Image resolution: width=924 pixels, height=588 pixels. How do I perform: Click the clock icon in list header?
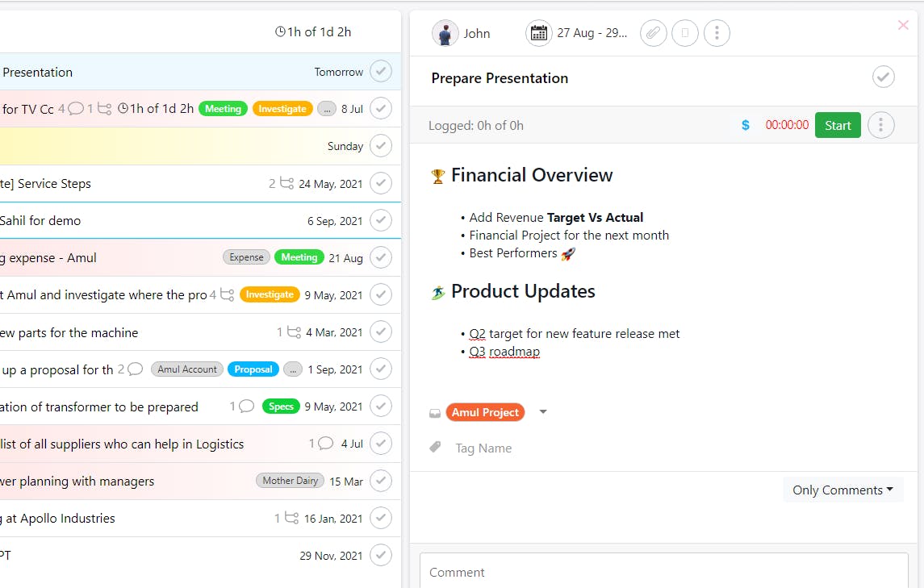[x=281, y=31]
